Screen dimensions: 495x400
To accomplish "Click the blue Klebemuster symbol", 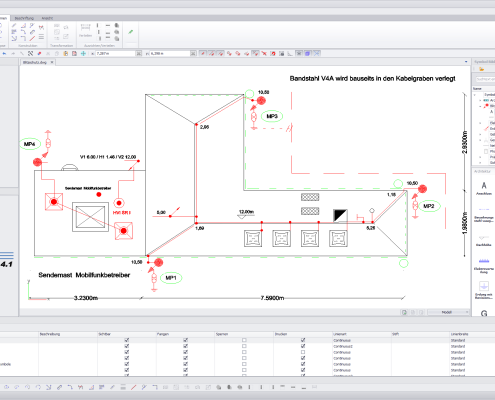I will (484, 265).
